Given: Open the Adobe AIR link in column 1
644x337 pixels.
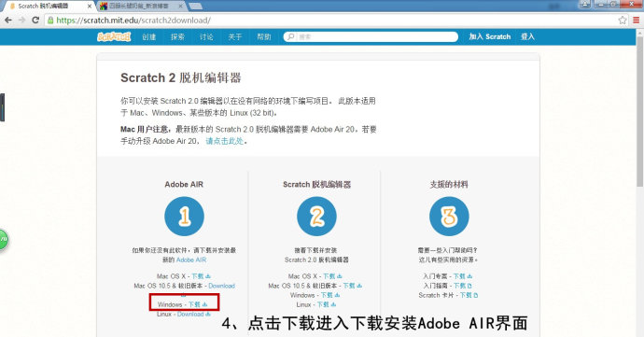Looking at the screenshot, I should point(191,260).
